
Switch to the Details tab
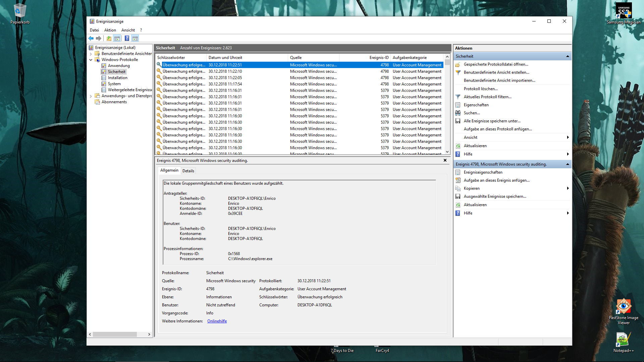(x=188, y=171)
